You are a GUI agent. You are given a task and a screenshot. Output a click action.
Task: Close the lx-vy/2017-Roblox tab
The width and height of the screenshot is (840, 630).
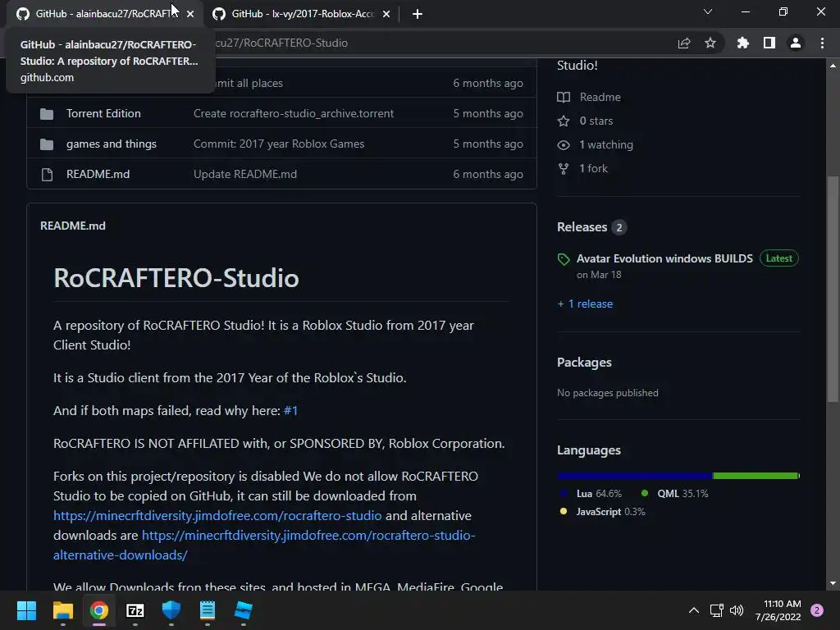[386, 14]
